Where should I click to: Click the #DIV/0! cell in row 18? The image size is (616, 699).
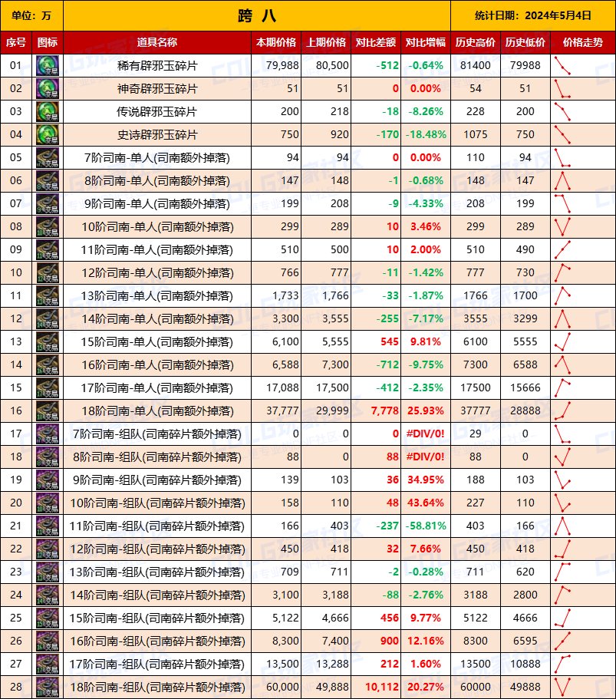click(x=426, y=457)
